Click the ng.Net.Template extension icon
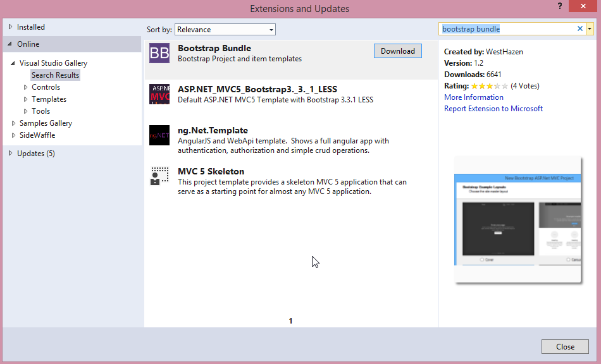 click(x=159, y=135)
